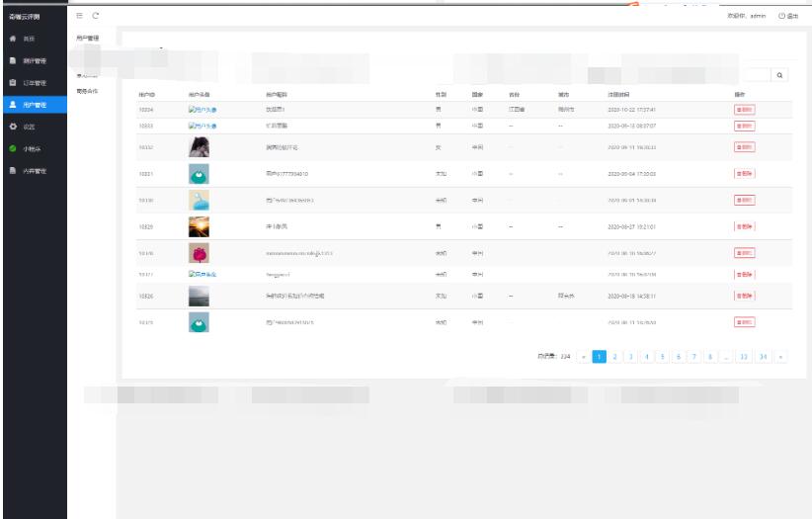Screen dimensions: 812x519
Task: Click the search input box above the table
Action: (756, 74)
